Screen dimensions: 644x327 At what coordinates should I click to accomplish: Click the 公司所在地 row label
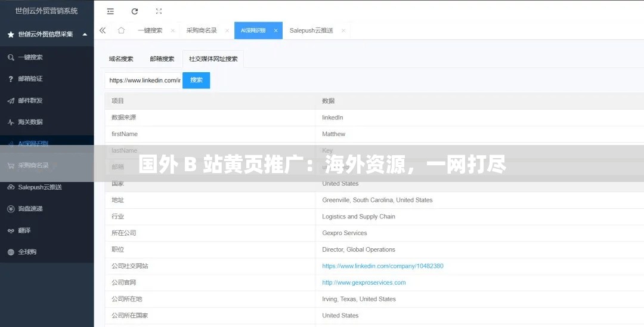click(x=126, y=298)
